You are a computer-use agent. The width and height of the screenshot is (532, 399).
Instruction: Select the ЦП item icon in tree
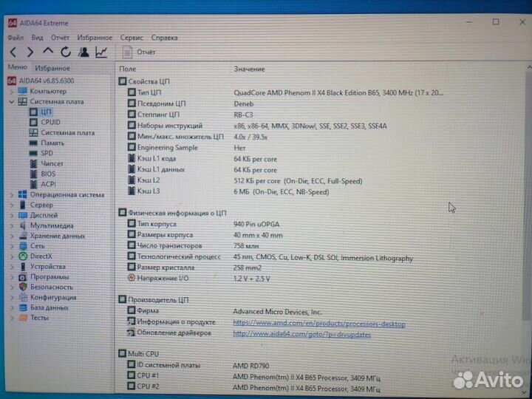click(x=33, y=112)
